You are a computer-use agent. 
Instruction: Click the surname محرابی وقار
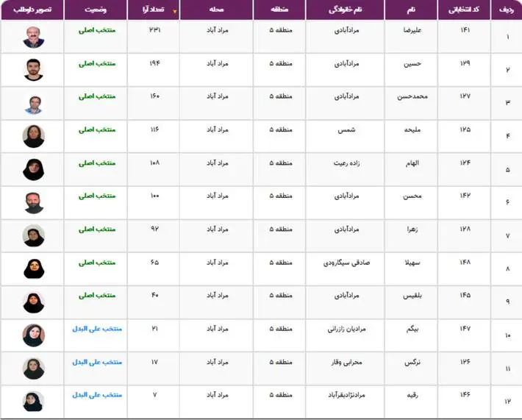[x=346, y=362]
